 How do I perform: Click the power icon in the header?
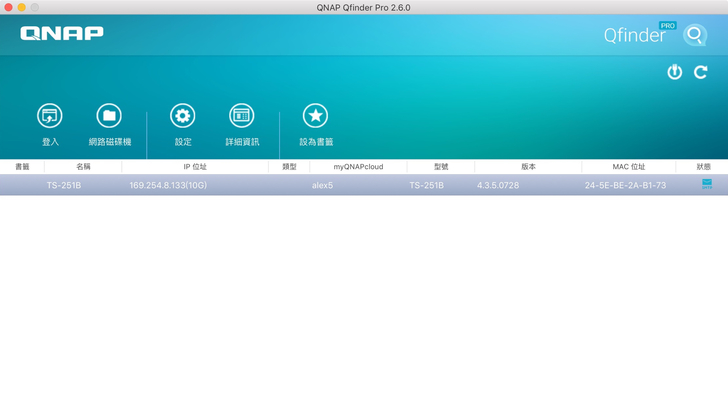click(x=675, y=72)
